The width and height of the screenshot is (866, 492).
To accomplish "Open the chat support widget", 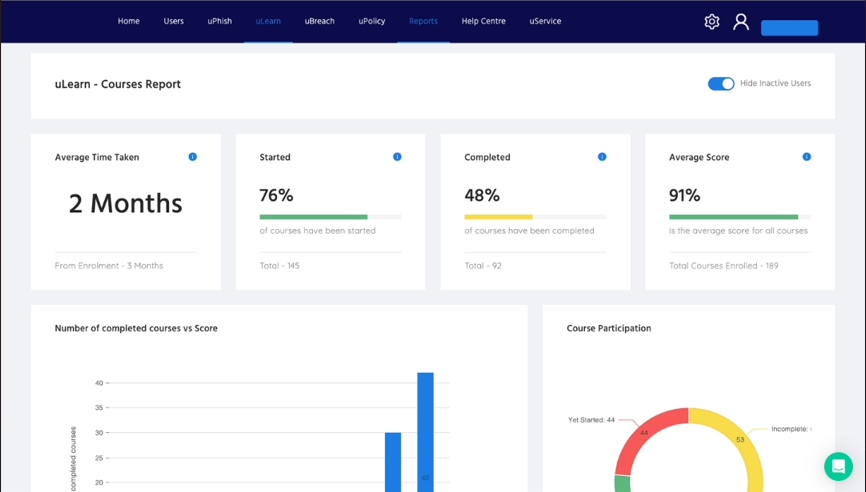I will 838,466.
